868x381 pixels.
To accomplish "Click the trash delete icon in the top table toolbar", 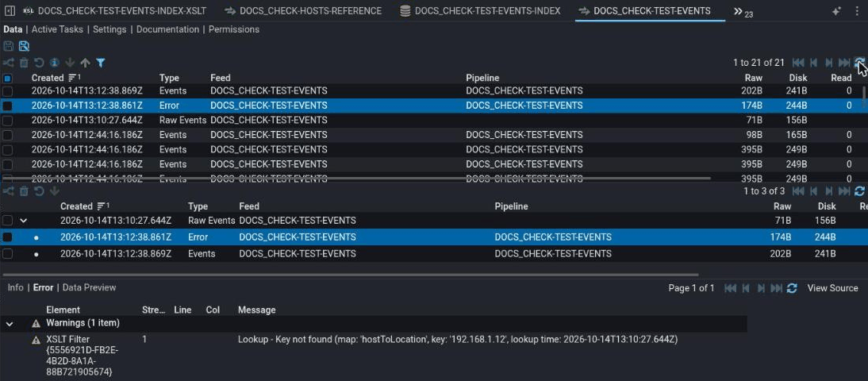I will pos(24,63).
